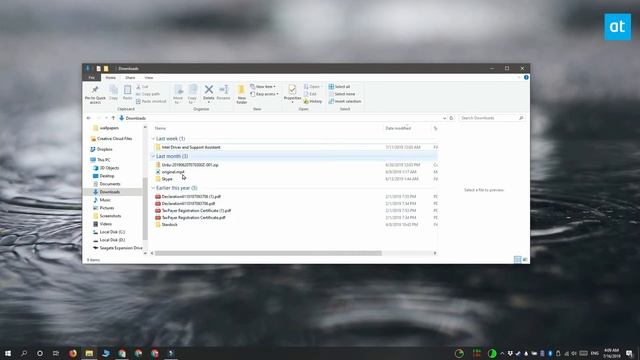Click the Move to icon
The width and height of the screenshot is (640, 360).
click(178, 90)
